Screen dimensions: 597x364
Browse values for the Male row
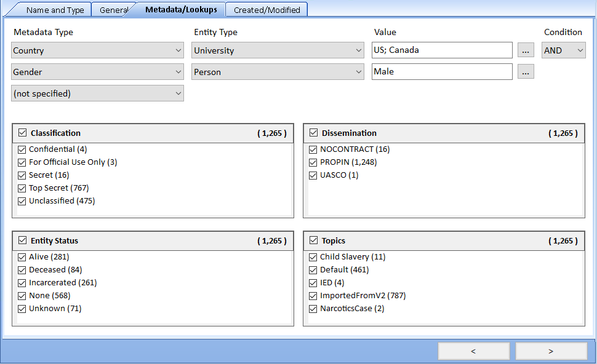[x=526, y=71]
